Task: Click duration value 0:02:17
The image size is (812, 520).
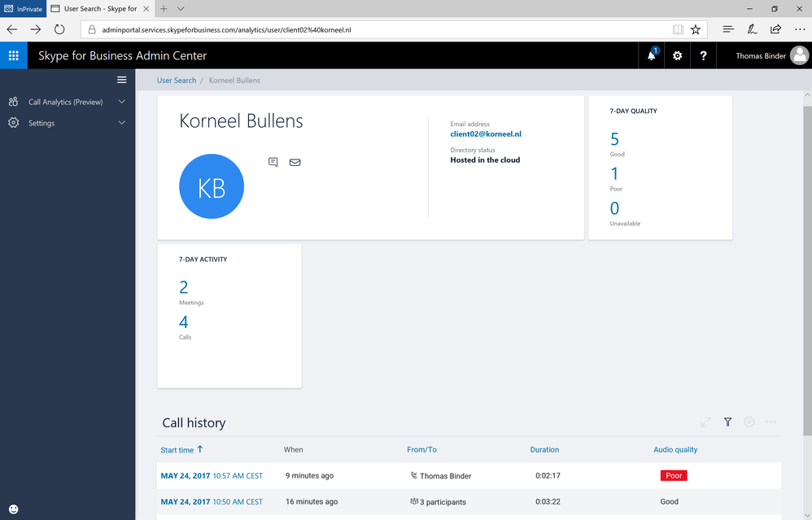Action: pyautogui.click(x=548, y=475)
